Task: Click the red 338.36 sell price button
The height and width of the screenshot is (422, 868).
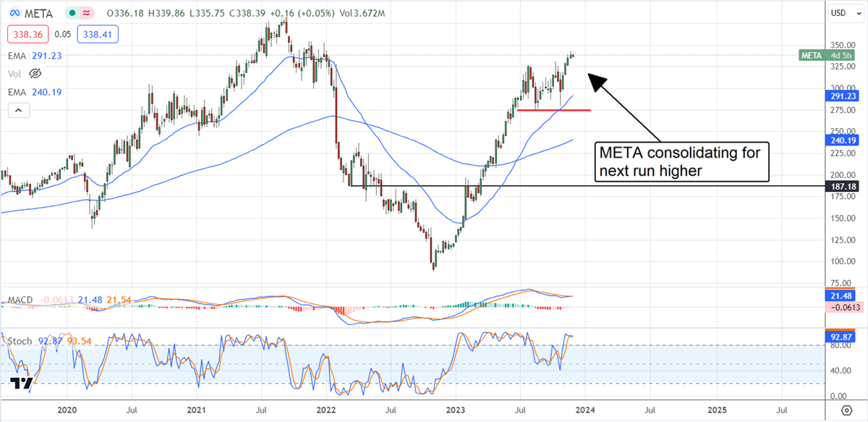Action: coord(27,33)
